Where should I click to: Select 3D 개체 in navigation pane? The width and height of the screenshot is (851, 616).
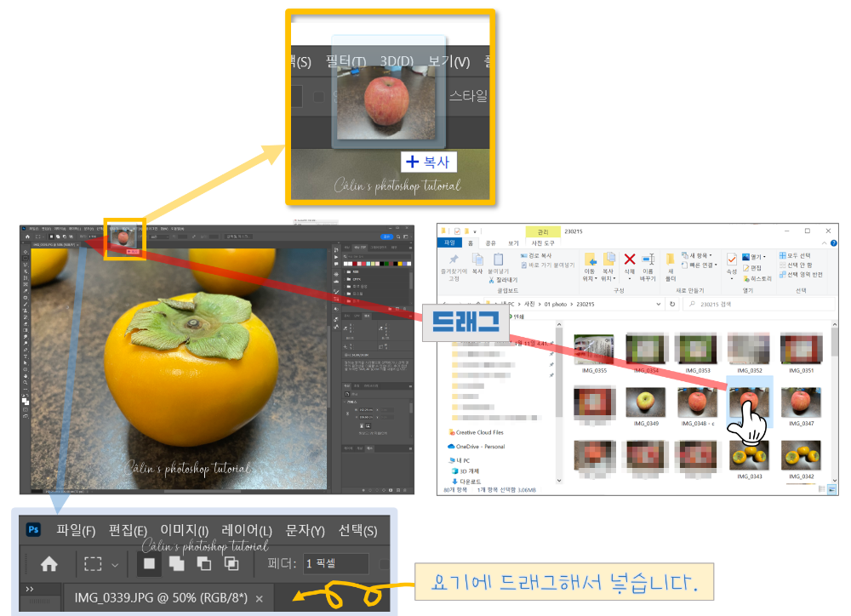465,471
